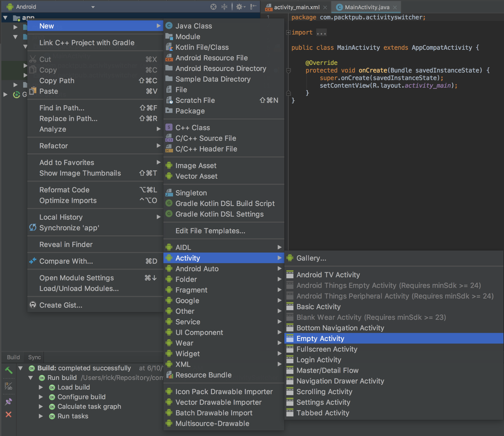Image resolution: width=504 pixels, height=436 pixels.
Task: Click the build hammer icon
Action: pyautogui.click(x=8, y=370)
